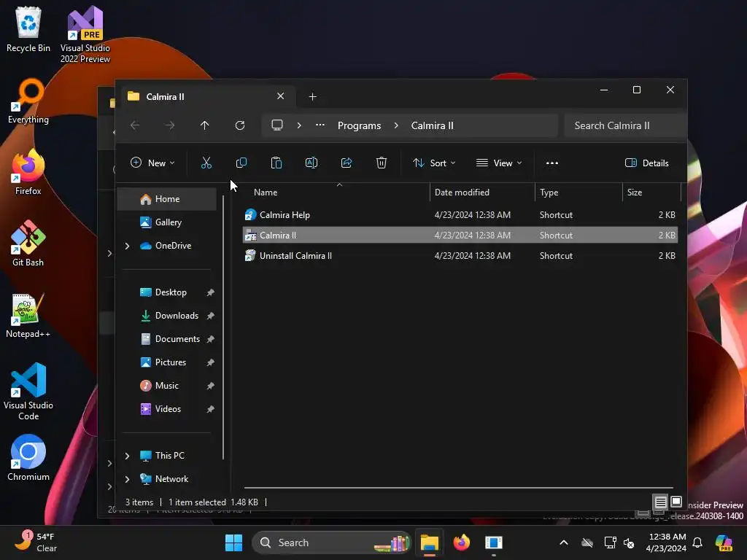Open Visual Studio Code desktop shortcut
Viewport: 747px width, 560px height.
point(28,392)
